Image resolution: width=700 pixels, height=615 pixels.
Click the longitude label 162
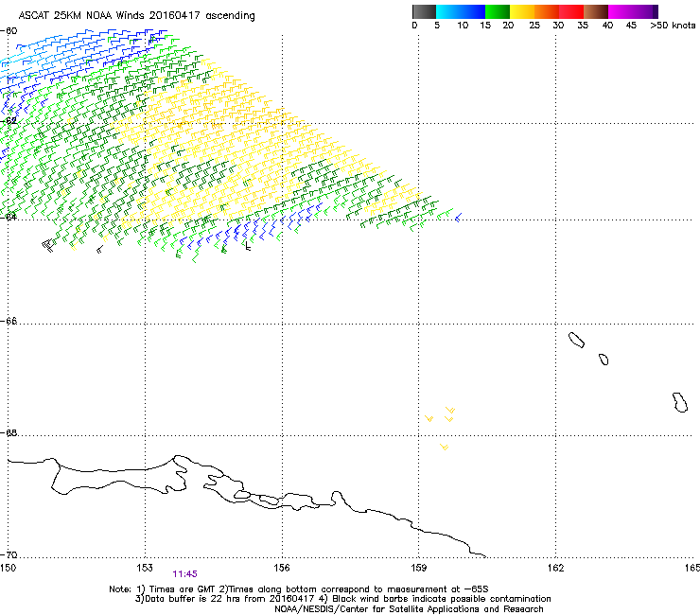pyautogui.click(x=556, y=567)
